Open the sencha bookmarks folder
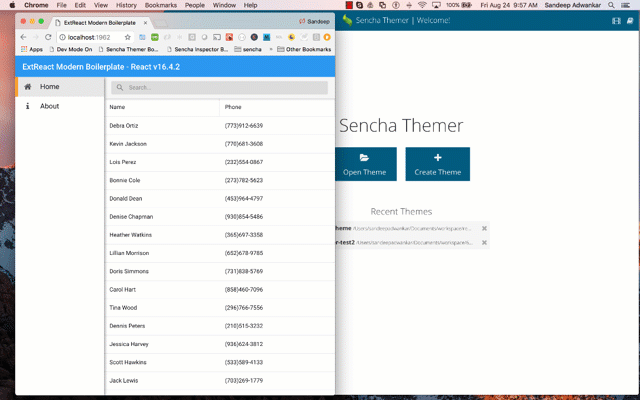This screenshot has height=400, width=640. [x=248, y=49]
